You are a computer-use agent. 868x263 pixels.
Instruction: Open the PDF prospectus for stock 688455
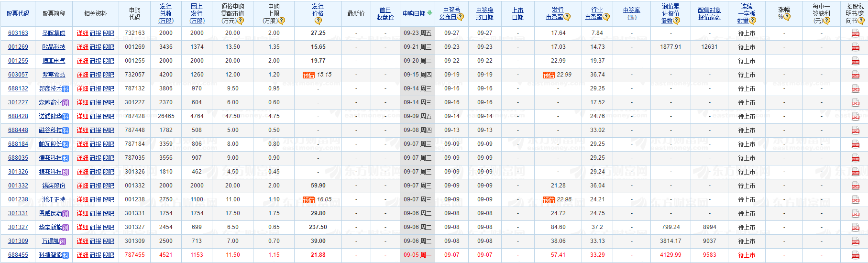click(x=855, y=256)
